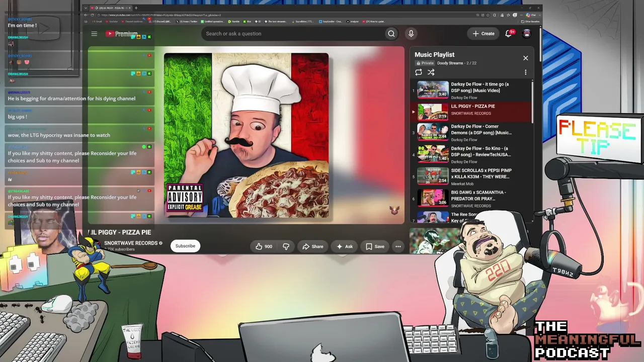Open the Kick bookmark
The width and height of the screenshot is (644, 362).
[248, 22]
